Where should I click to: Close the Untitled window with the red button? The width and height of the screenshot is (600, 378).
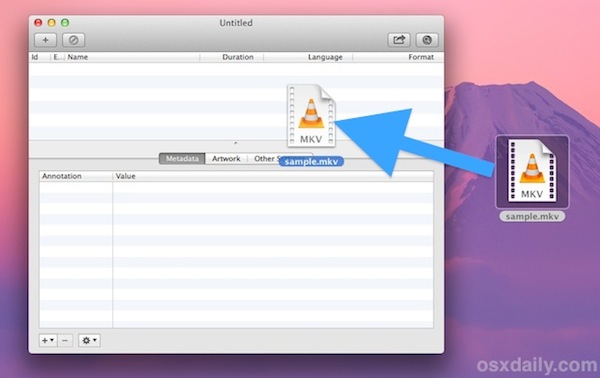[x=38, y=23]
